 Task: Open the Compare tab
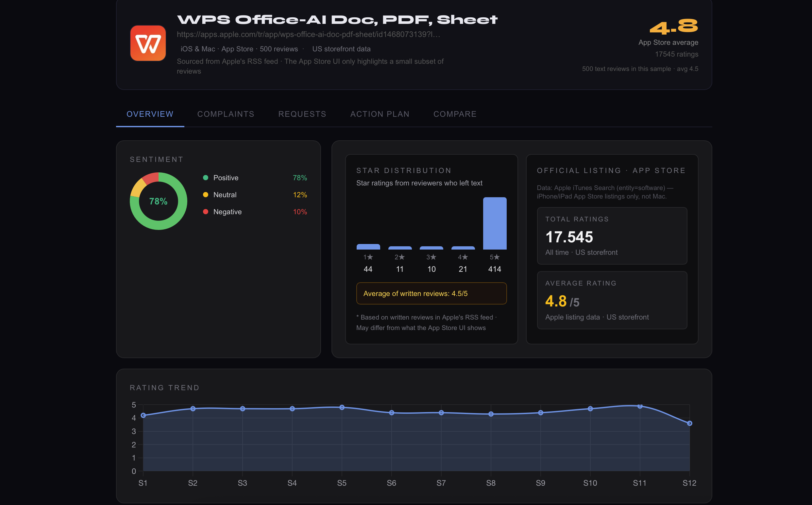tap(455, 114)
